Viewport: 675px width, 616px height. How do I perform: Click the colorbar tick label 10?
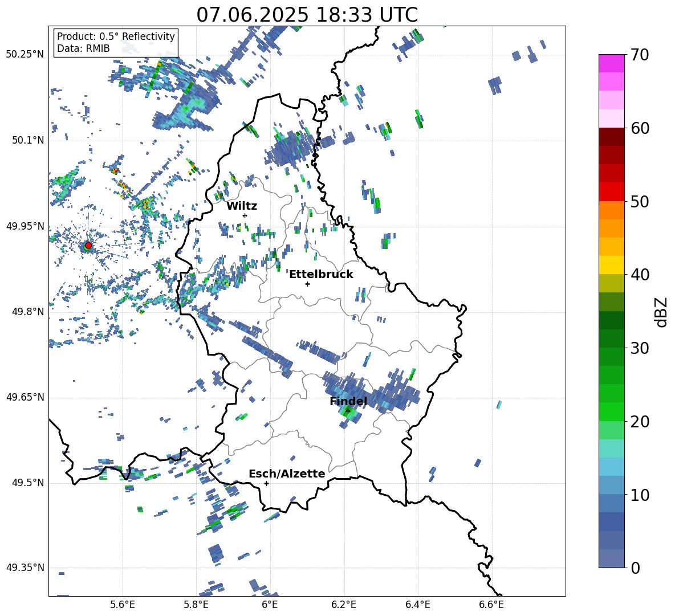[640, 495]
